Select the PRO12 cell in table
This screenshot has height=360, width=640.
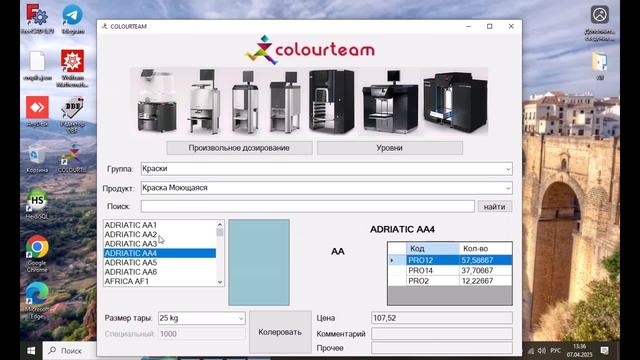pyautogui.click(x=433, y=260)
